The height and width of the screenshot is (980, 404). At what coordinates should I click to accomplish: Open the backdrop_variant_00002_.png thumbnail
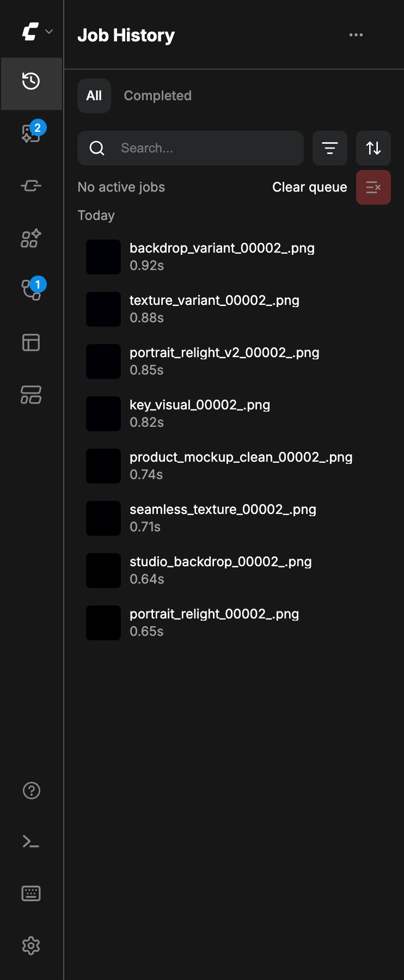coord(103,257)
